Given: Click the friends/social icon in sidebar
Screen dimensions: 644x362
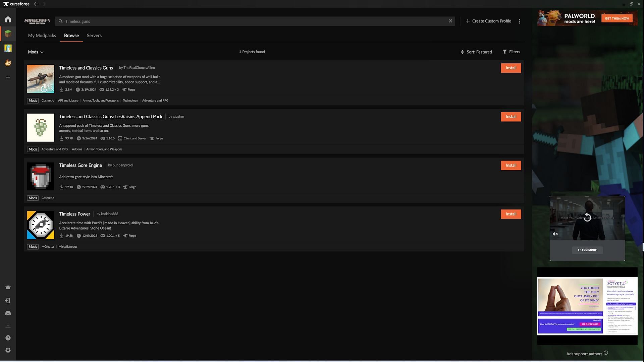Looking at the screenshot, I should (x=8, y=313).
